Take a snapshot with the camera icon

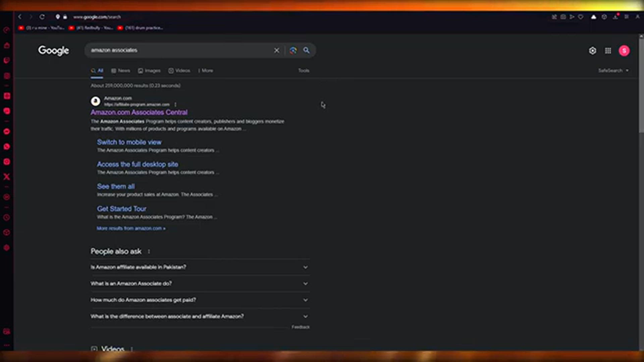[563, 17]
